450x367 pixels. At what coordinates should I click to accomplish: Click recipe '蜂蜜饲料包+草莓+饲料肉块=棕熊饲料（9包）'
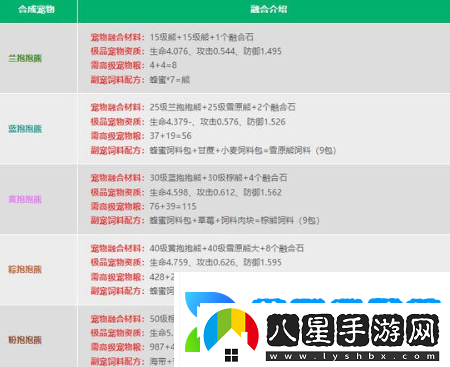coord(235,220)
